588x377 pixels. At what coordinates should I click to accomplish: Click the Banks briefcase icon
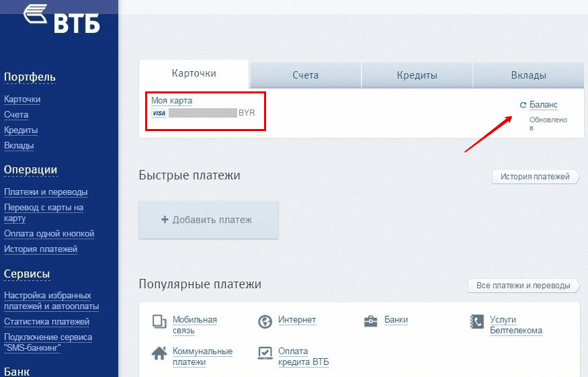pyautogui.click(x=370, y=321)
